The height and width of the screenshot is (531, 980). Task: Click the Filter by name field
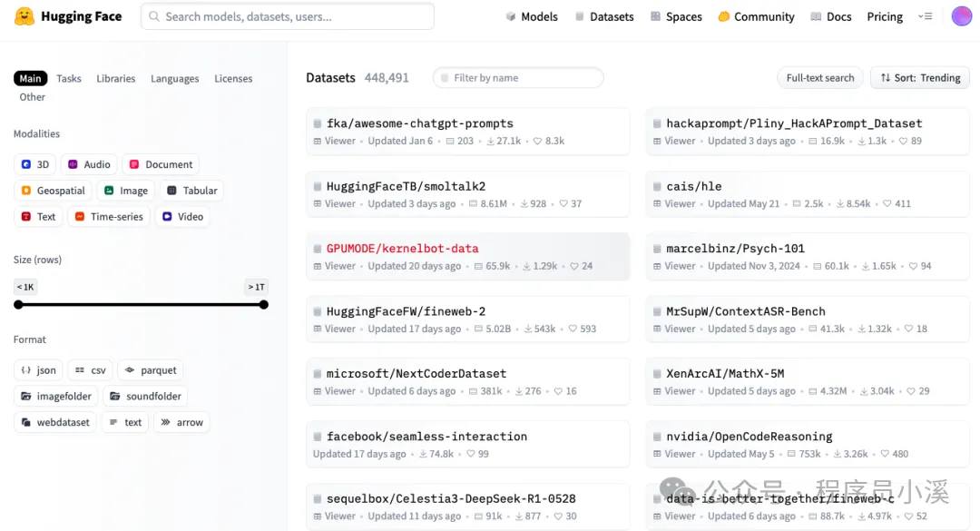(x=518, y=77)
